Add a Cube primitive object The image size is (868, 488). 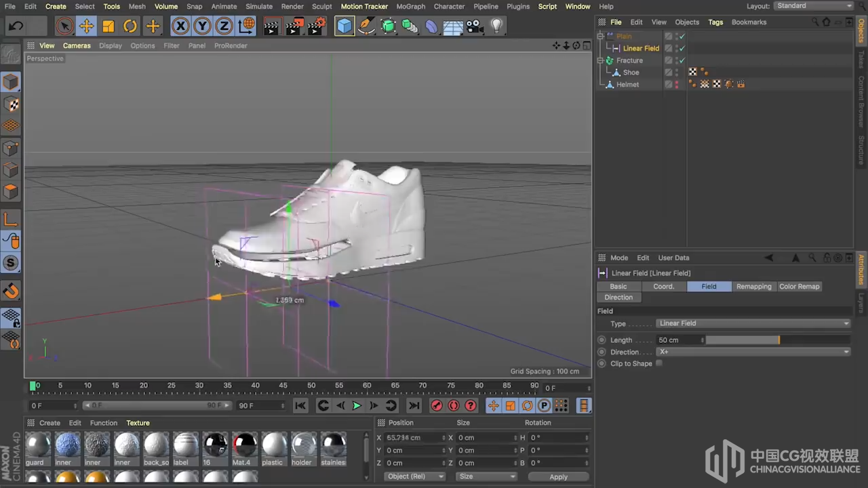344,26
